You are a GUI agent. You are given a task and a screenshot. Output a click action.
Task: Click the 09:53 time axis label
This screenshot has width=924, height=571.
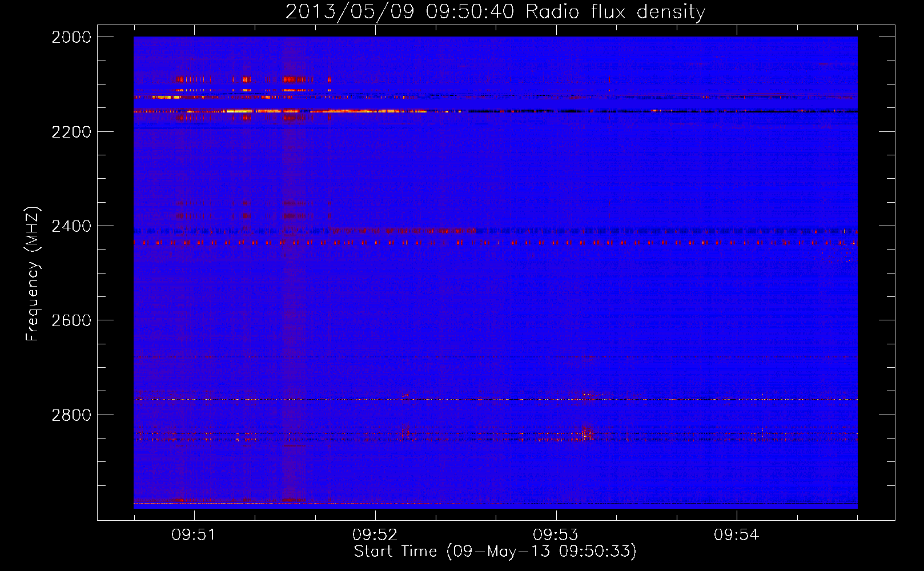(556, 534)
